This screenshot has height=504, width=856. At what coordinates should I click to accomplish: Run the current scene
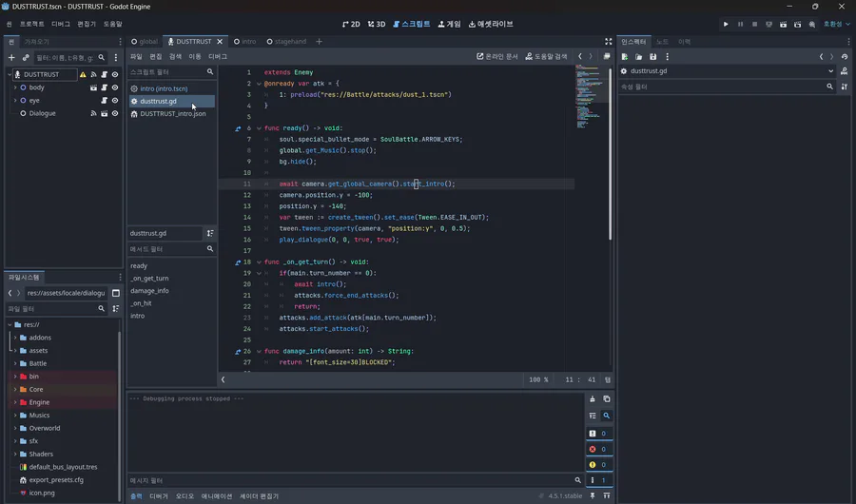pyautogui.click(x=783, y=24)
